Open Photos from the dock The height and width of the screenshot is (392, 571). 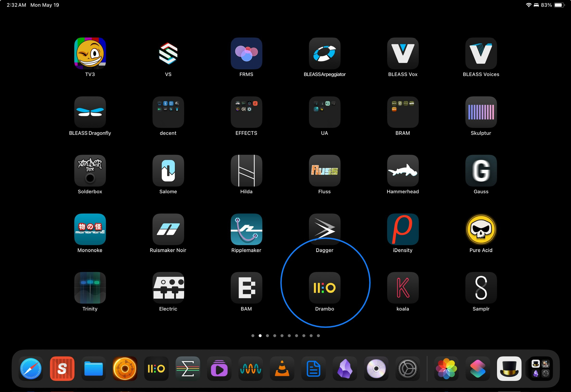[446, 368]
